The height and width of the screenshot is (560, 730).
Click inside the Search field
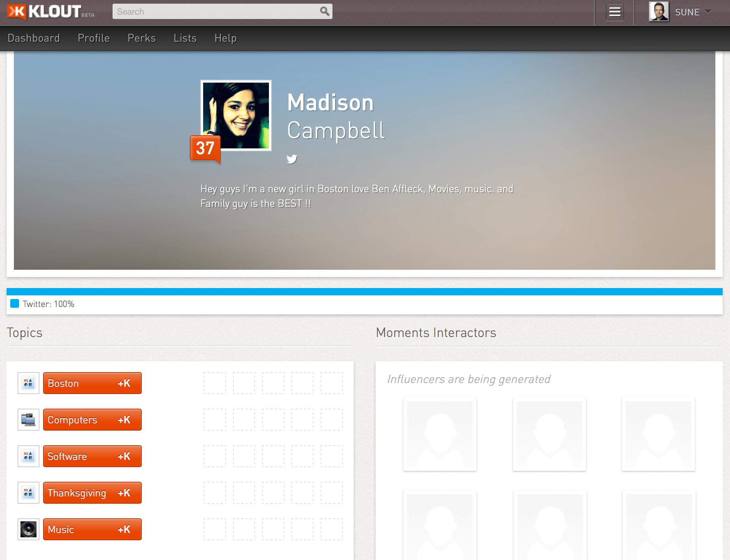208,11
